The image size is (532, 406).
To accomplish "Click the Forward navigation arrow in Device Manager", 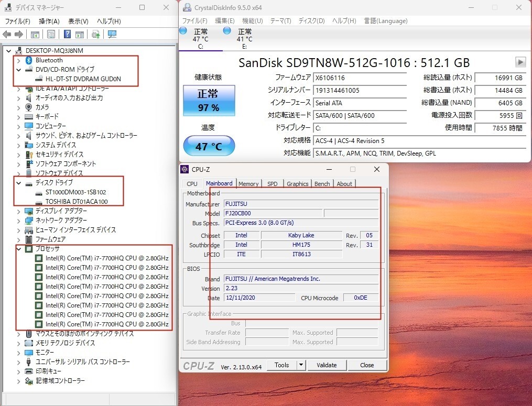I will click(19, 34).
